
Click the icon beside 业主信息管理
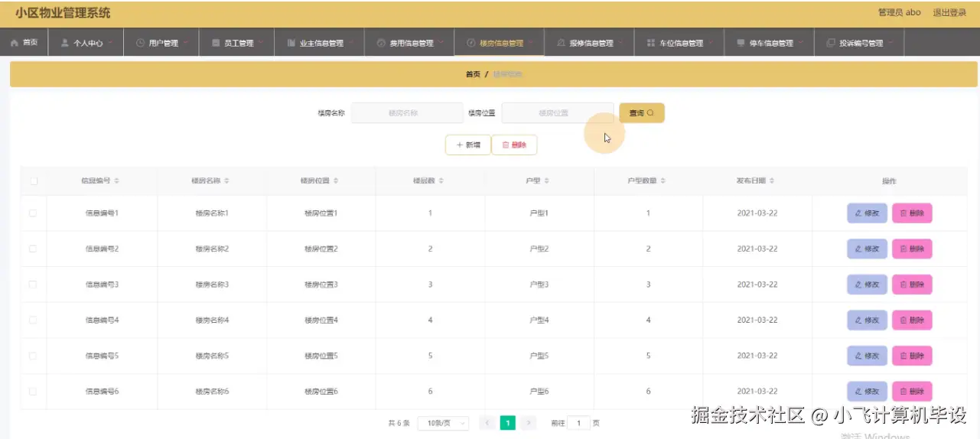click(x=291, y=43)
